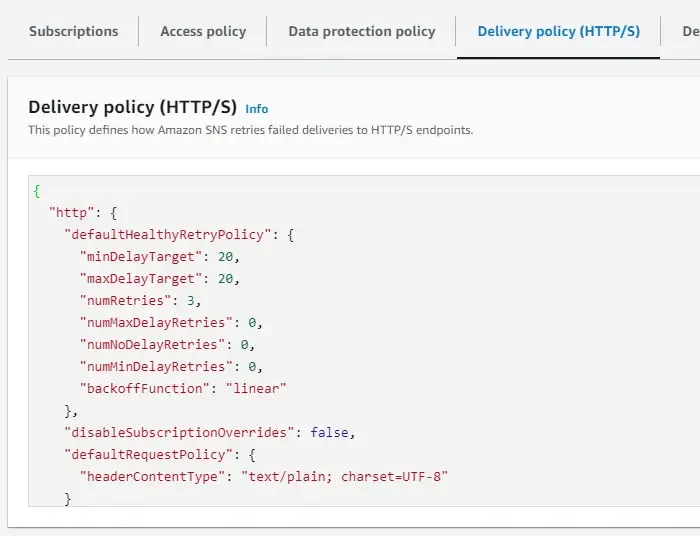Open the Info link beside the heading
The width and height of the screenshot is (700, 536).
[257, 109]
